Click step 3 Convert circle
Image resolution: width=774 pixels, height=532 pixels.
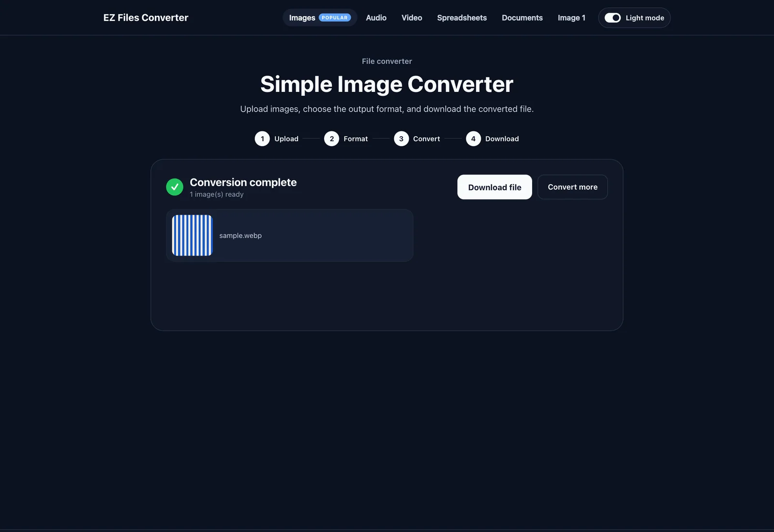click(x=401, y=139)
